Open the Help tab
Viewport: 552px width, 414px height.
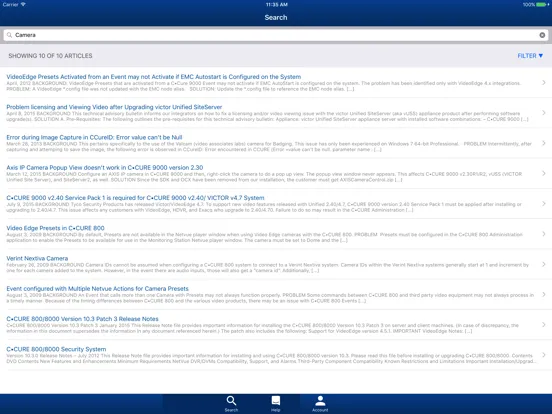pyautogui.click(x=276, y=403)
